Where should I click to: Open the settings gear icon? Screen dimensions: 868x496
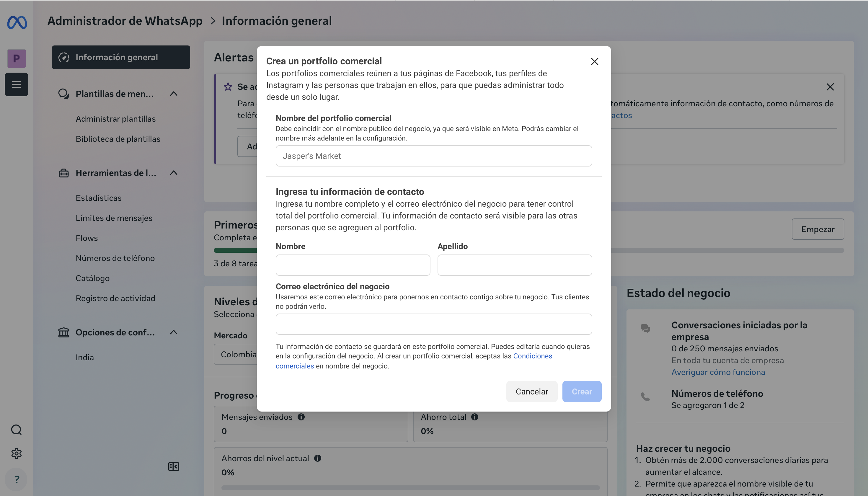16,453
